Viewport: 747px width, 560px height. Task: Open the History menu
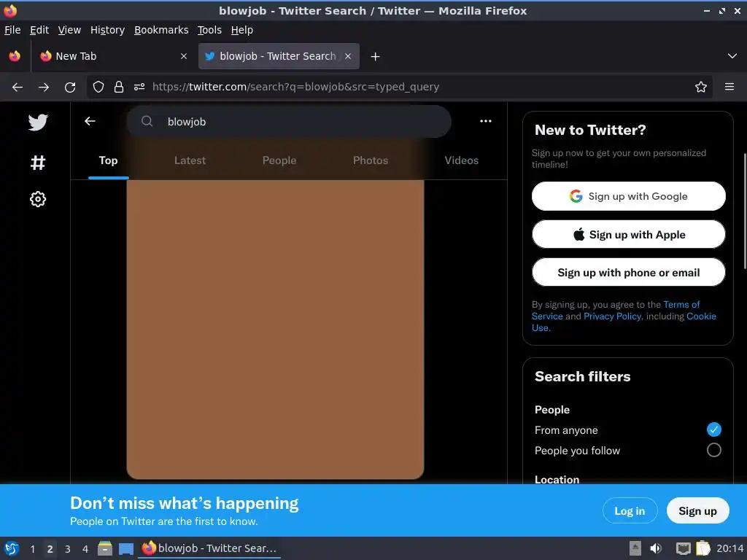(107, 30)
